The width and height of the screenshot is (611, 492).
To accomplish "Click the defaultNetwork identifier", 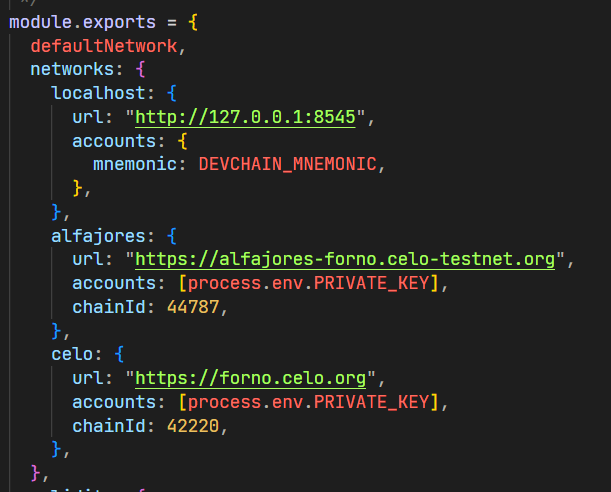I will click(103, 46).
